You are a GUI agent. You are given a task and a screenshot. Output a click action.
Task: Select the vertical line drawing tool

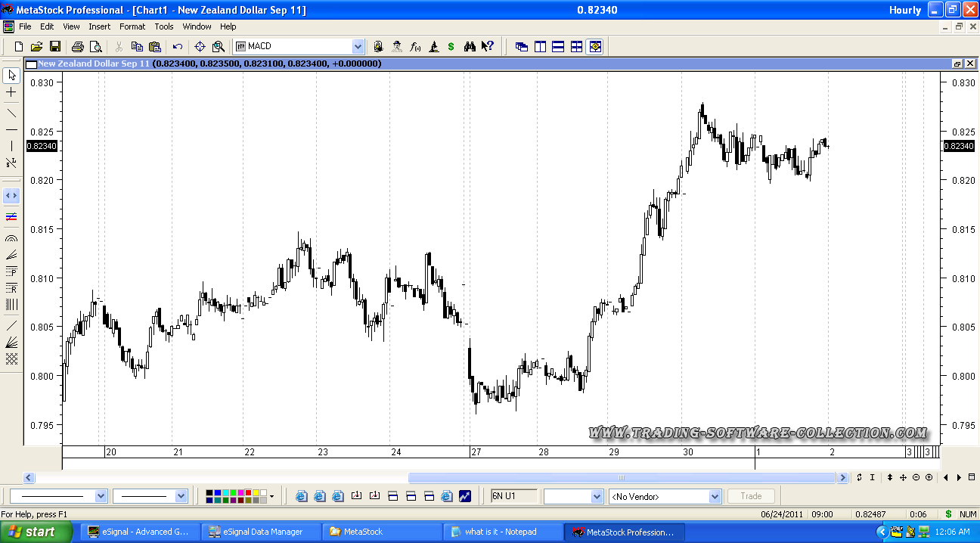pyautogui.click(x=11, y=145)
